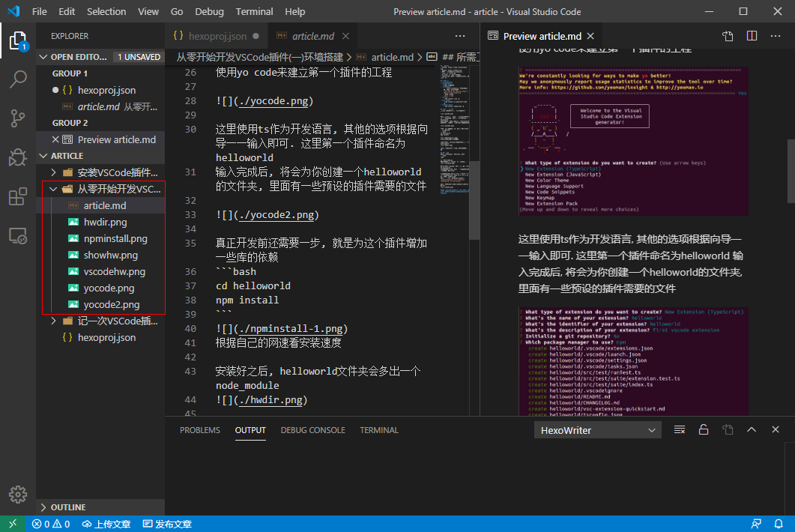Follow ./yocode.png link on line 28
This screenshot has width=795, height=532.
(x=273, y=101)
